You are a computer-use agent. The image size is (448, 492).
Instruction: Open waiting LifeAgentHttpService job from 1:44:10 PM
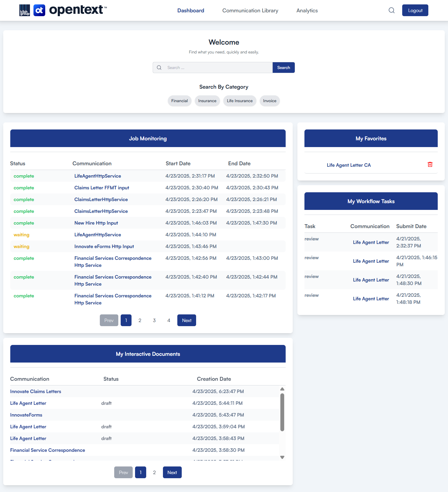click(x=97, y=235)
